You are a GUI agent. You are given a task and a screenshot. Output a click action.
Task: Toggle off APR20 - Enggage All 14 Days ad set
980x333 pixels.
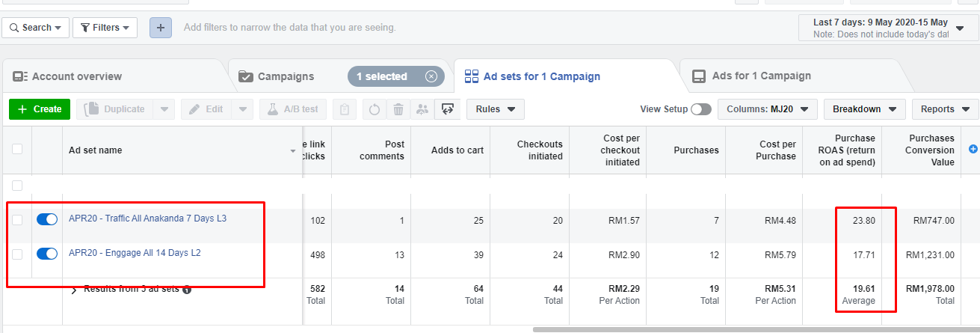click(47, 254)
